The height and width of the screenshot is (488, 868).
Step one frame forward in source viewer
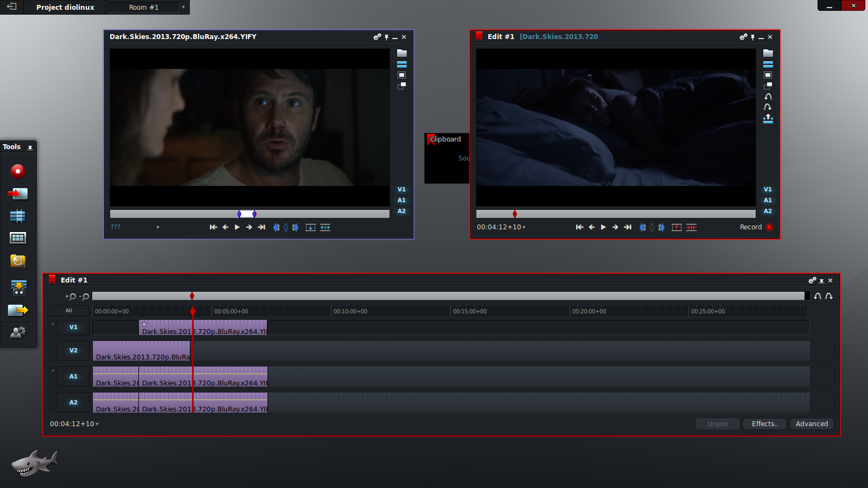(x=249, y=227)
